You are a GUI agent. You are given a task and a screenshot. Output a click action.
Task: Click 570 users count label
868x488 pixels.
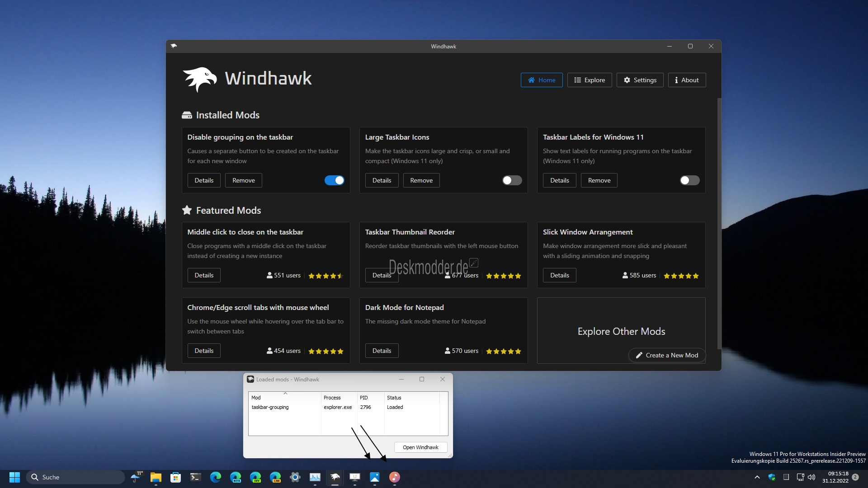click(x=462, y=351)
